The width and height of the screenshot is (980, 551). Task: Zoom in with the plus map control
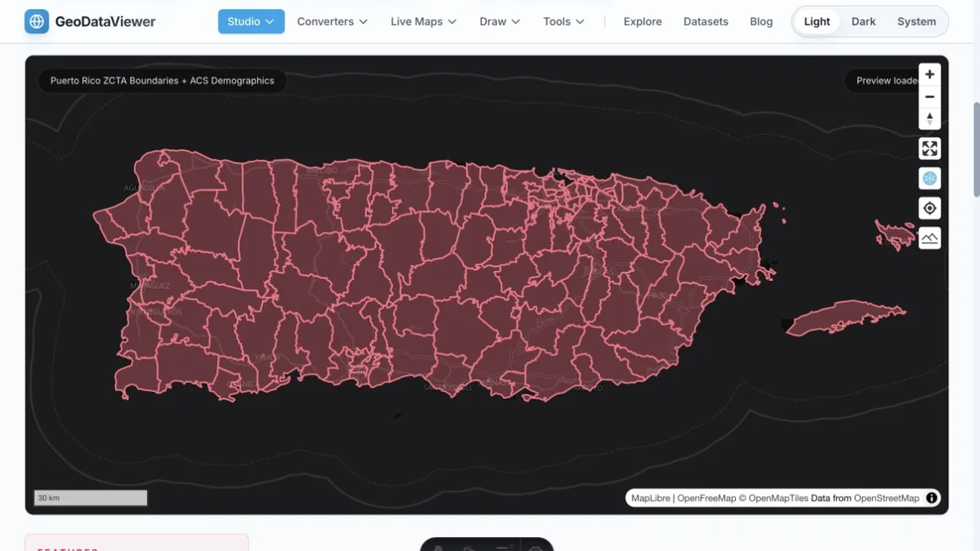(929, 74)
